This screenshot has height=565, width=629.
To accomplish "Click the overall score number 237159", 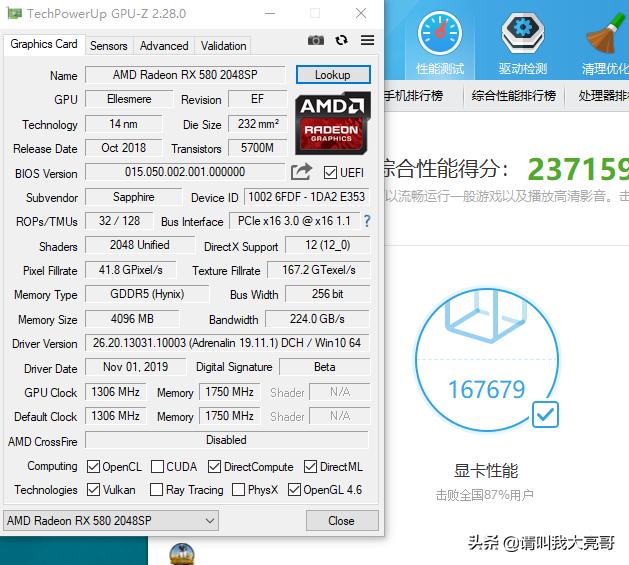I will pos(578,169).
